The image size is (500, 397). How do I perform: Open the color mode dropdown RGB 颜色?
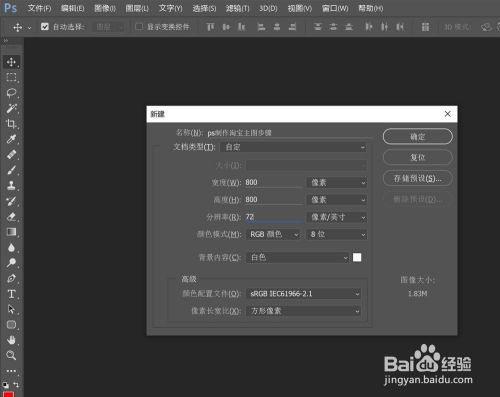tap(273, 235)
